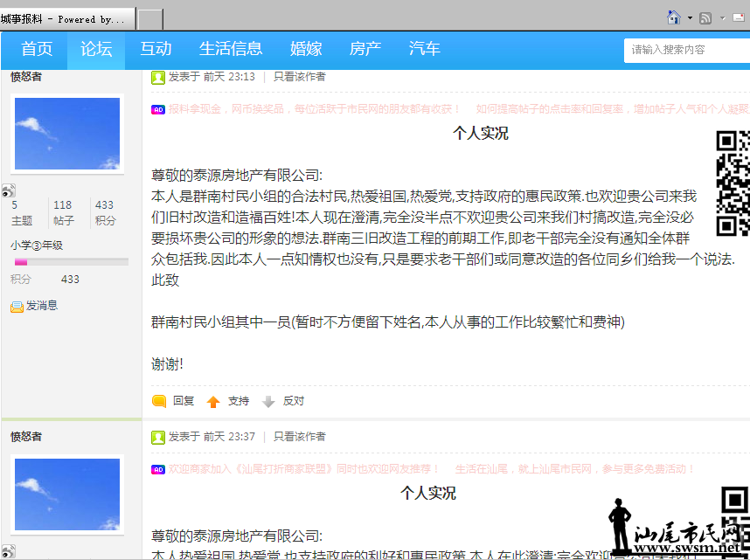Click the AD badge in the first post's ad line
Screen dimensions: 750x560
(x=158, y=109)
